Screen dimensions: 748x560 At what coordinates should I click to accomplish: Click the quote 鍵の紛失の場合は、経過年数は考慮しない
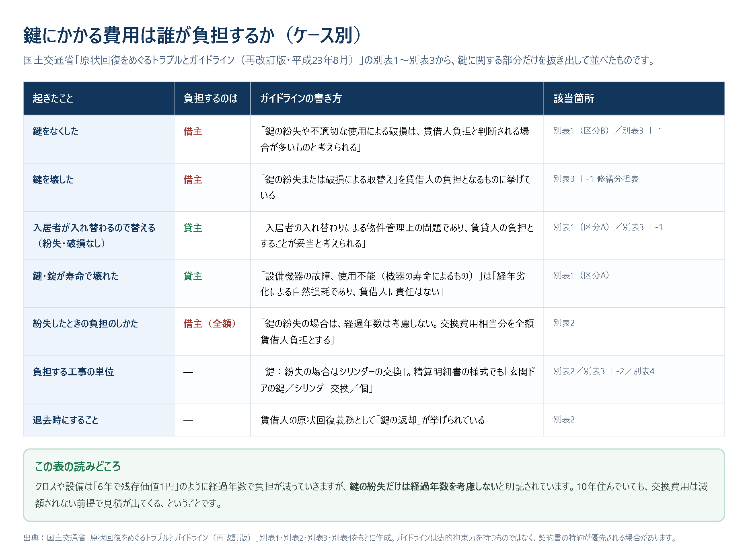[397, 331]
